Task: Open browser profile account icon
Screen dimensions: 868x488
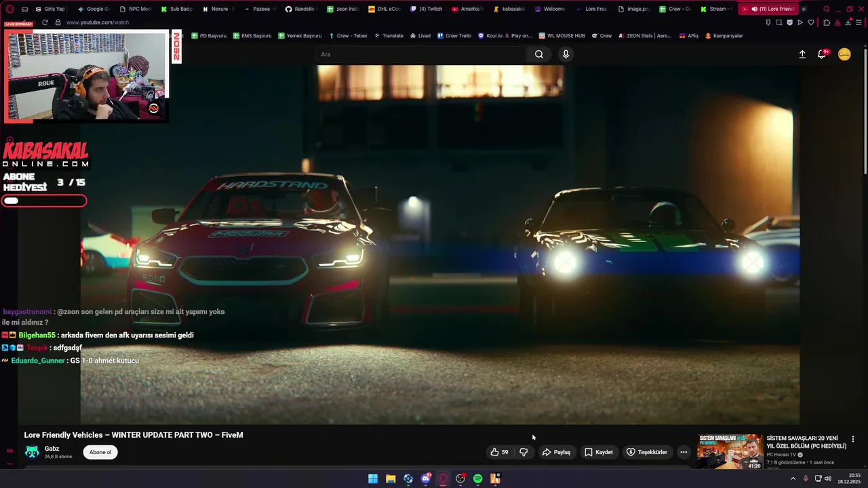Action: [837, 22]
